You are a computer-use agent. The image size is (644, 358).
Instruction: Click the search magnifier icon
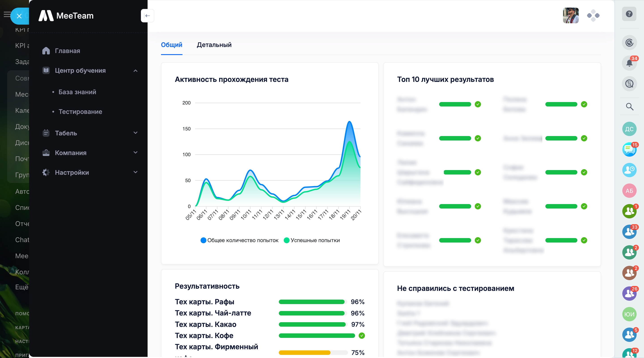click(629, 107)
